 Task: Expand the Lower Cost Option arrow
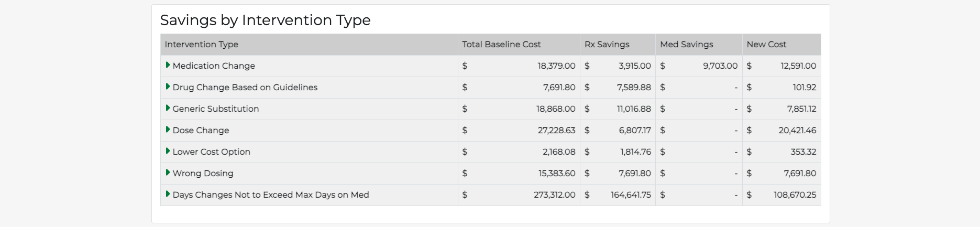[x=168, y=152]
